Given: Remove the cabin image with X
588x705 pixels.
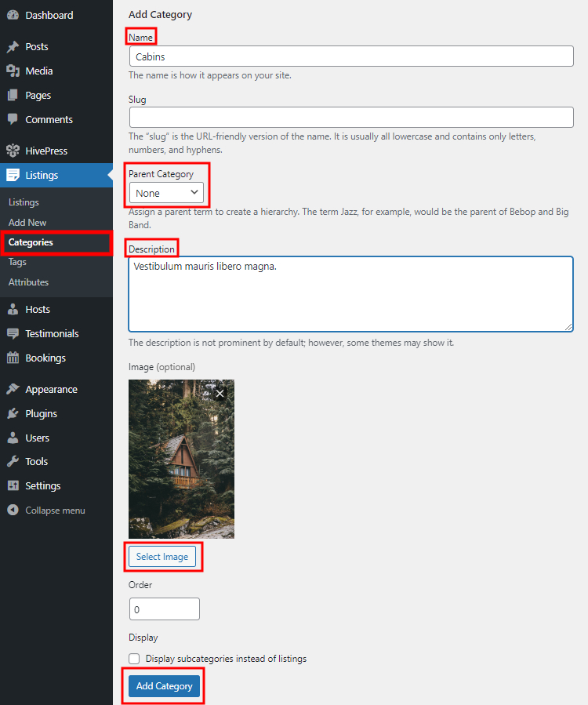Looking at the screenshot, I should coord(220,394).
